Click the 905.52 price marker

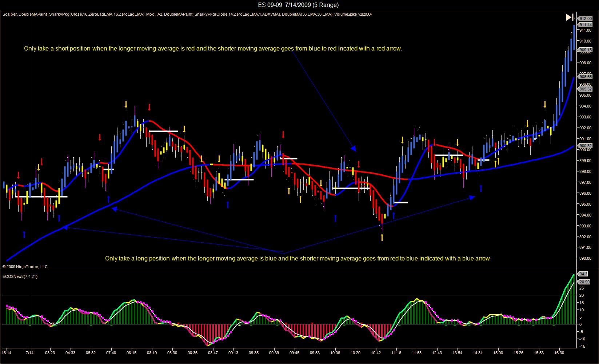coord(585,89)
